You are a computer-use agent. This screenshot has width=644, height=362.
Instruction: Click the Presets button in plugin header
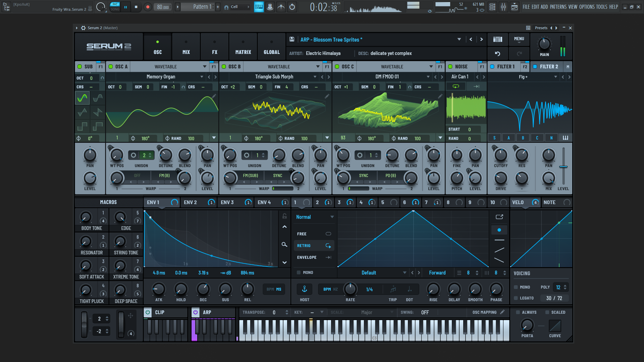(x=541, y=28)
